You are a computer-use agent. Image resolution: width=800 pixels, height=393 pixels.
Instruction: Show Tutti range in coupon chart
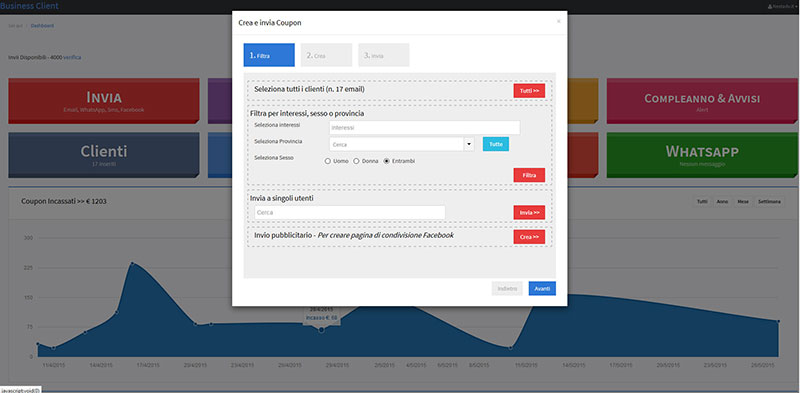pyautogui.click(x=703, y=202)
